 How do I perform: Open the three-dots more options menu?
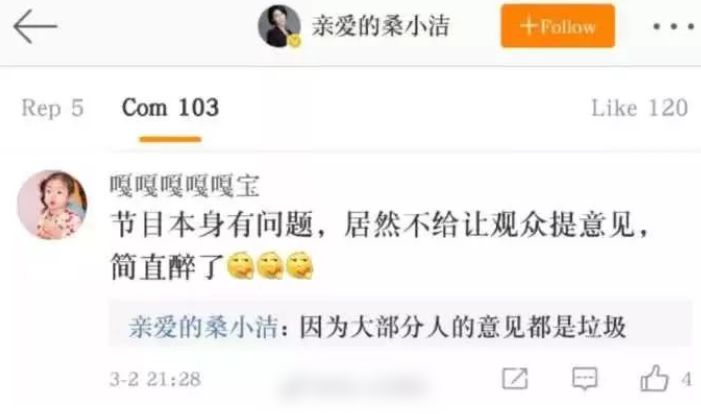click(x=675, y=27)
